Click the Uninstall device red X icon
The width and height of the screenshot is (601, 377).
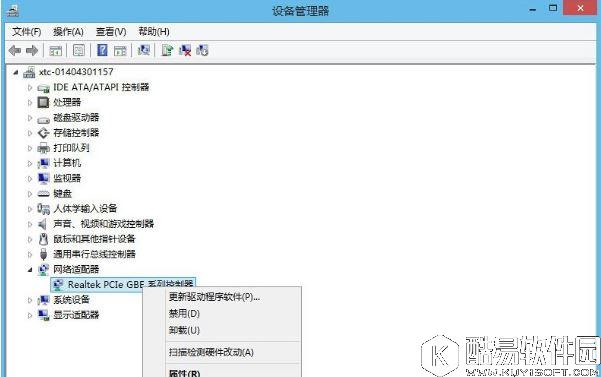pos(185,51)
